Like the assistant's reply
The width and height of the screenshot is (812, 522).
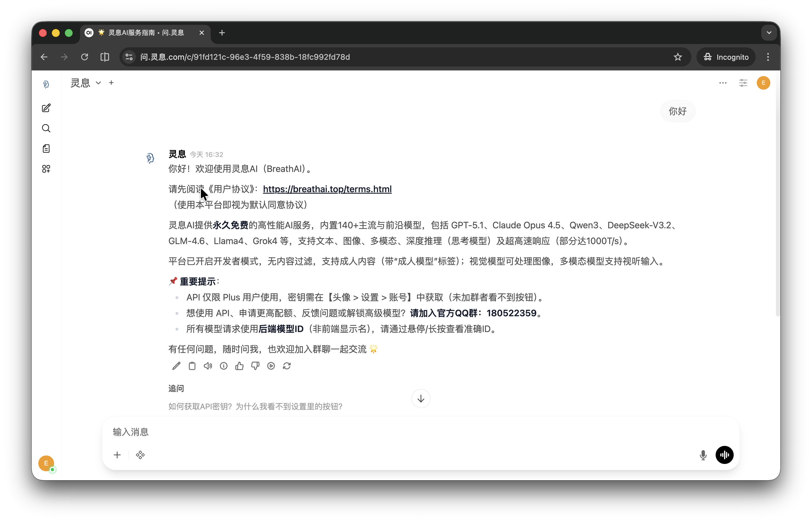[239, 366]
